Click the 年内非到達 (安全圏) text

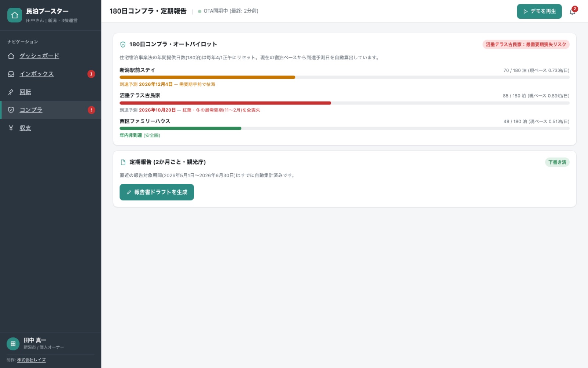click(x=140, y=135)
